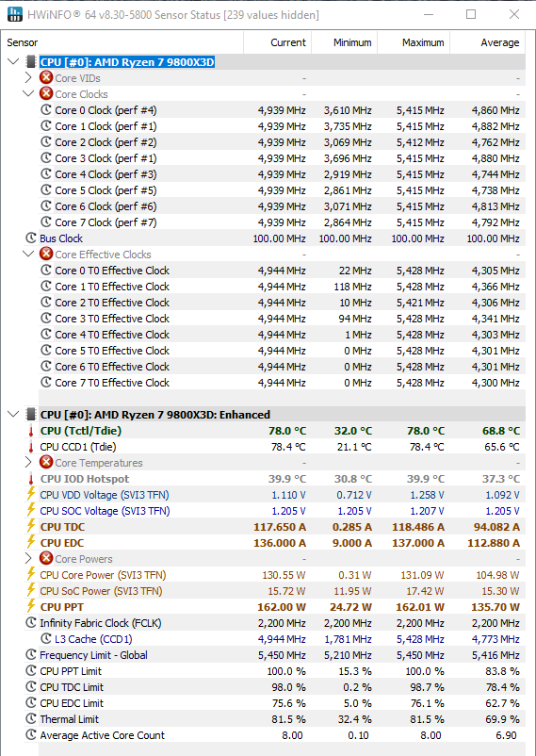Select the CPU EDC Limit row
The height and width of the screenshot is (756, 536).
point(275,702)
